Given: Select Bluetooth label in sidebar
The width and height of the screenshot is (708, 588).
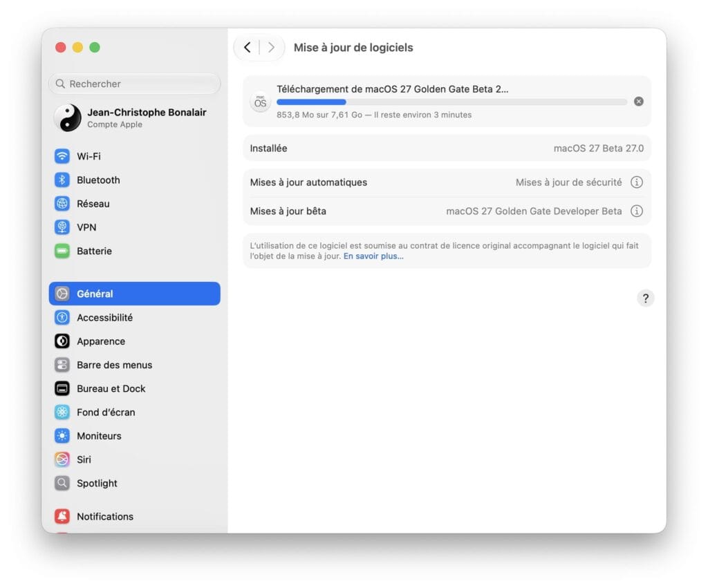Looking at the screenshot, I should point(98,180).
